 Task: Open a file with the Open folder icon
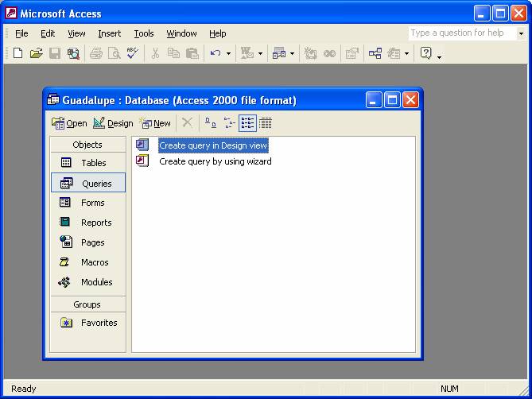(36, 53)
